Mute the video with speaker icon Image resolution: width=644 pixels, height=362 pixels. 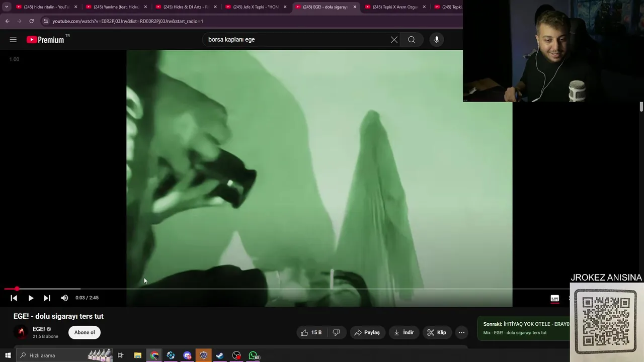point(64,298)
